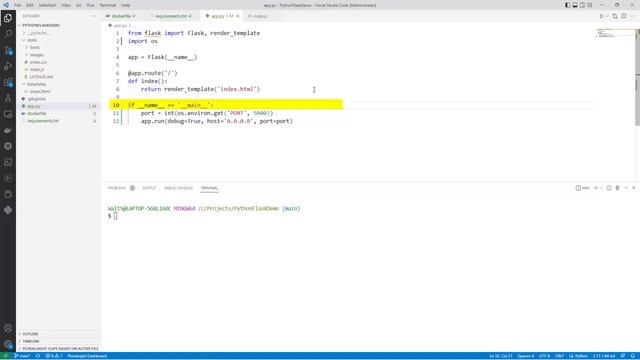
Task: Open index.html file in Explorer
Action: click(x=40, y=91)
